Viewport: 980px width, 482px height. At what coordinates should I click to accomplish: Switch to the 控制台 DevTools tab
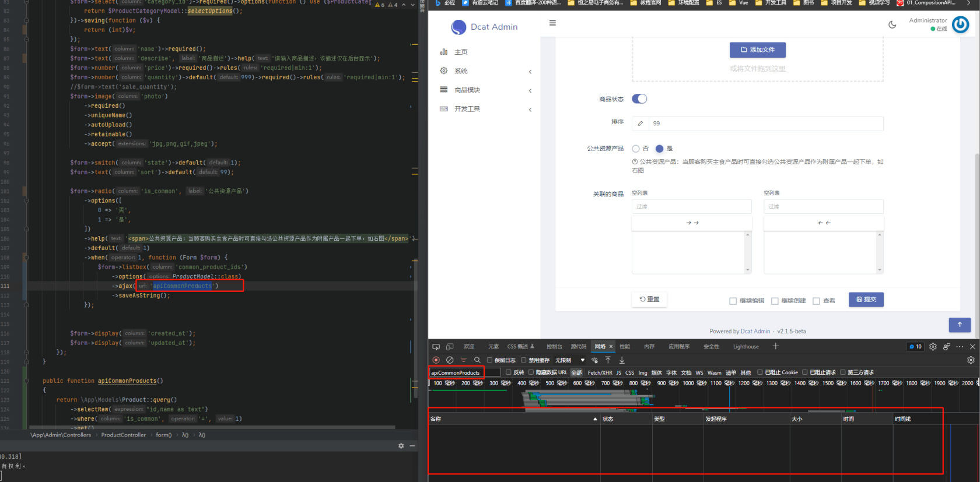(x=554, y=346)
